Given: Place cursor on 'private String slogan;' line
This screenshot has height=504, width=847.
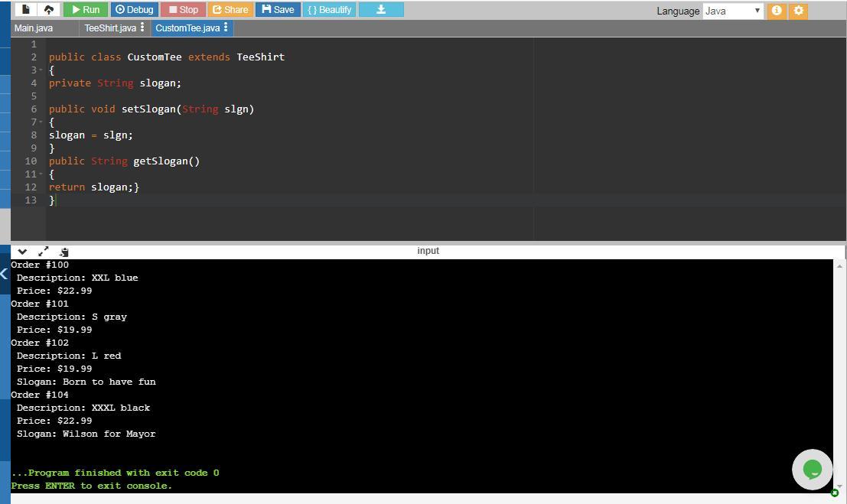Looking at the screenshot, I should (115, 83).
